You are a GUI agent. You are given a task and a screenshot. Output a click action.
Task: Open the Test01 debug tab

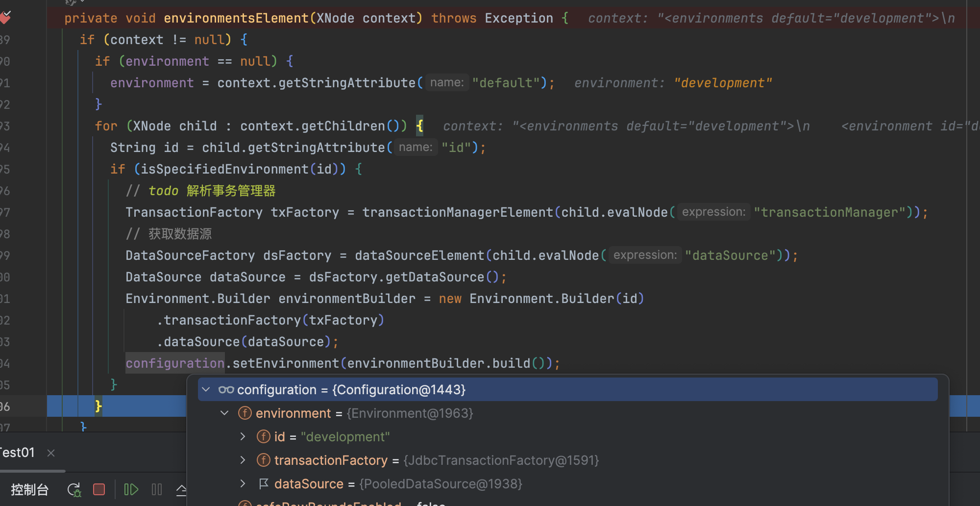point(17,453)
